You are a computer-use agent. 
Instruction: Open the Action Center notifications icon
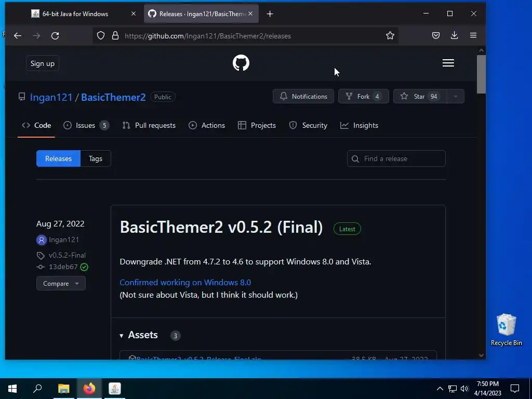click(515, 389)
